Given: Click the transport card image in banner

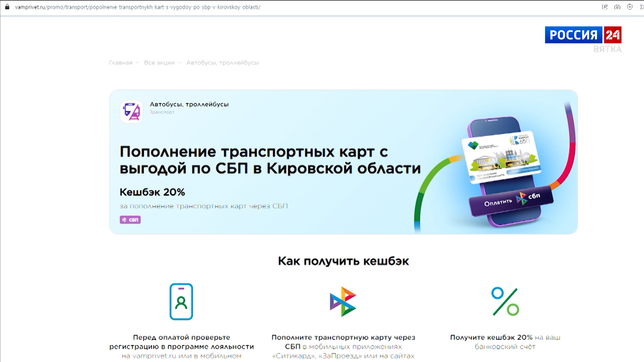Looking at the screenshot, I should pyautogui.click(x=501, y=157).
